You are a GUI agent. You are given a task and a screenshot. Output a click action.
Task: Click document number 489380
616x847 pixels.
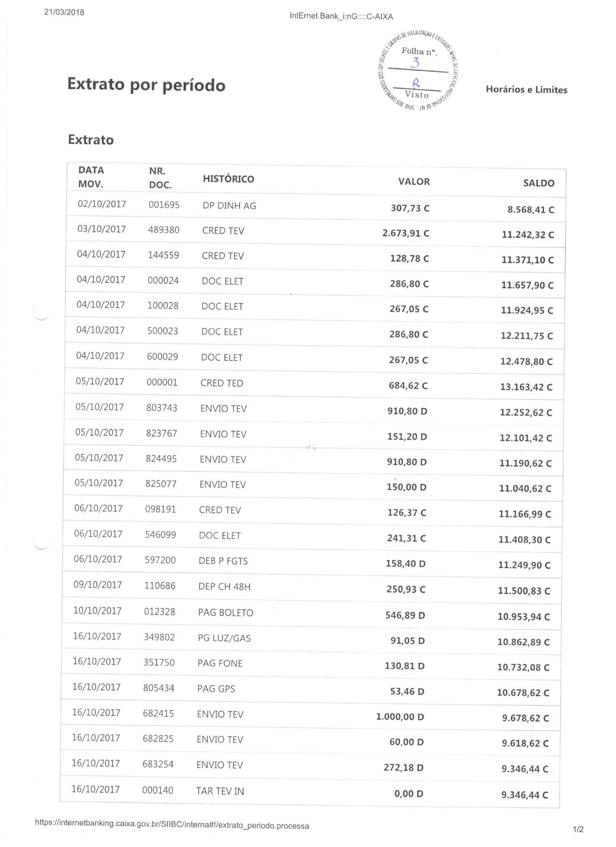[x=164, y=230]
